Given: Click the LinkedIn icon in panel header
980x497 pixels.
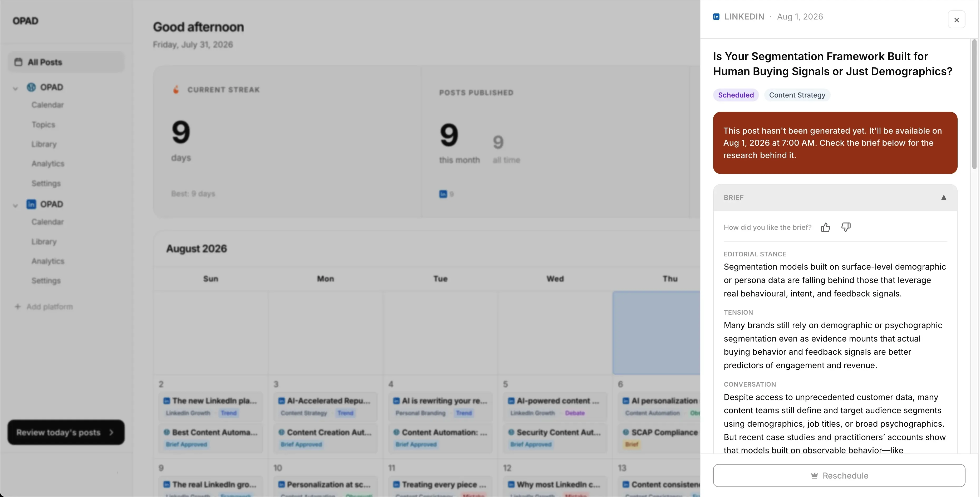Looking at the screenshot, I should (716, 17).
